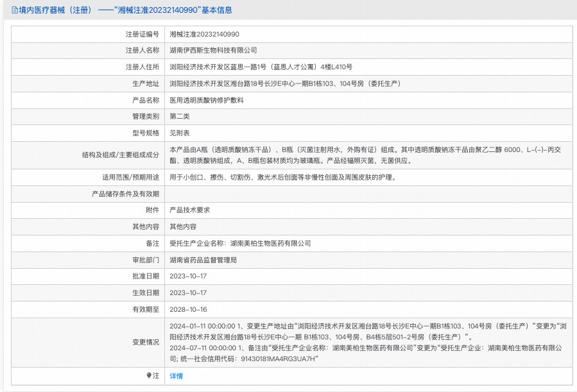Click the 有效期至 value 2028-10-16
This screenshot has width=577, height=392.
tap(189, 310)
